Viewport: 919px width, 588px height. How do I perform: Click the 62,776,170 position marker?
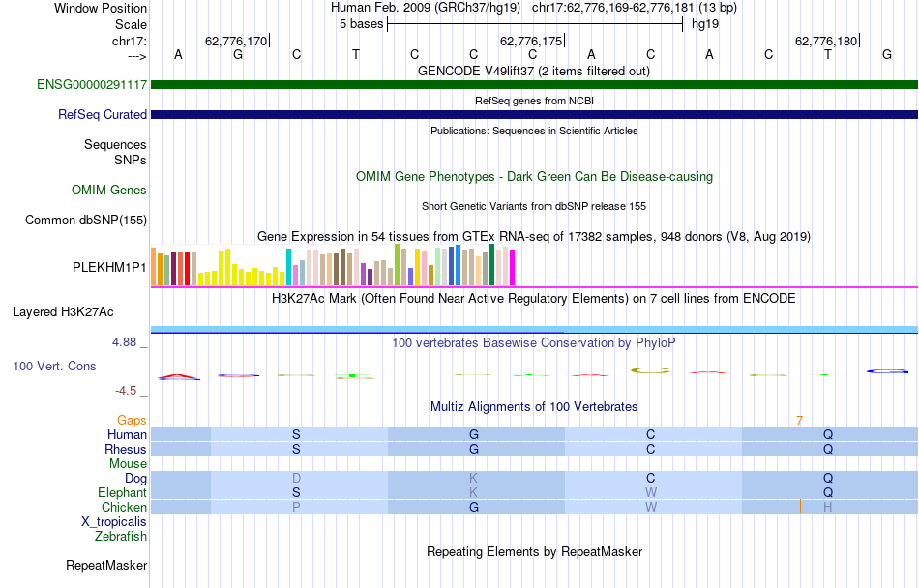236,41
